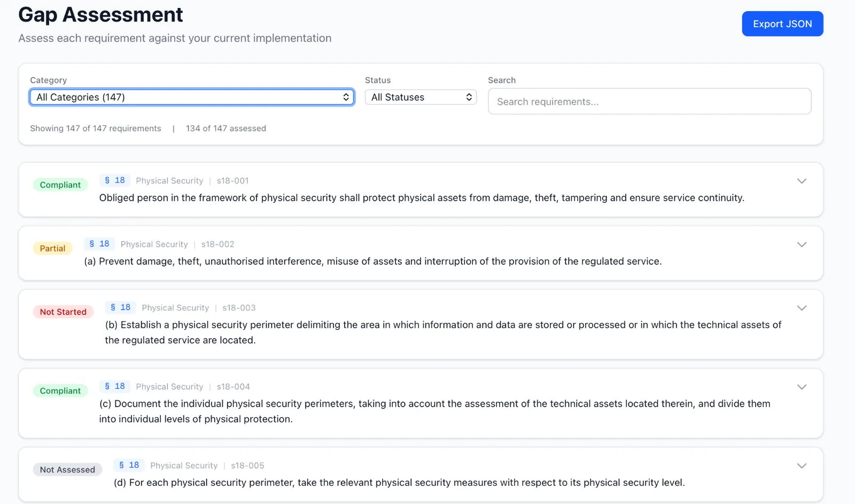Click the 'Obliged person in the framework' requirement text

pos(422,198)
